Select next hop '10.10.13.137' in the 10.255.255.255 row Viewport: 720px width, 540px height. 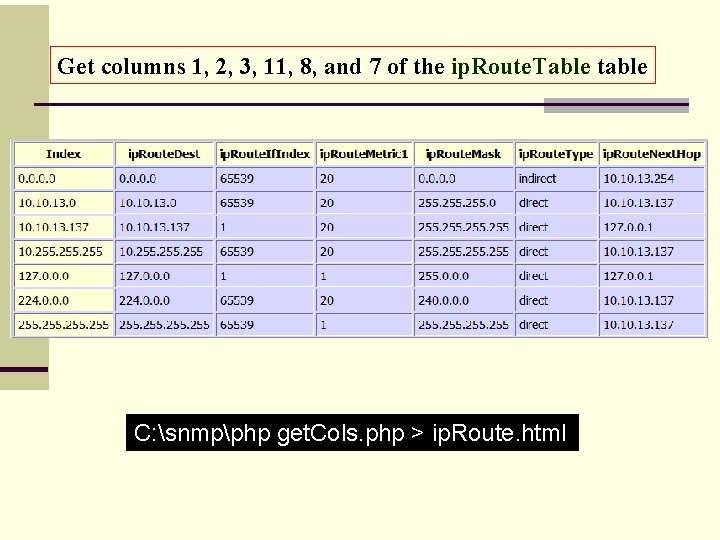[x=652, y=252]
